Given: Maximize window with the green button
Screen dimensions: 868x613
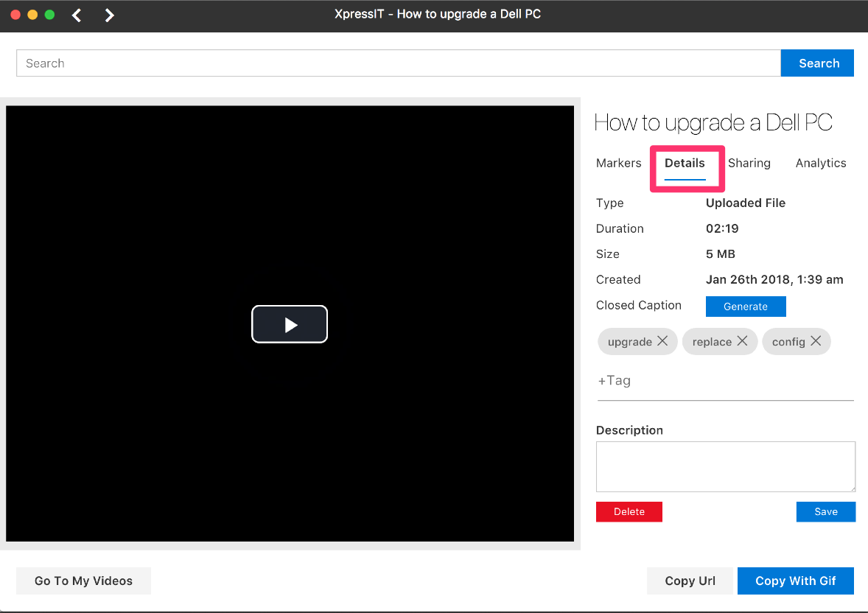Looking at the screenshot, I should coord(50,15).
